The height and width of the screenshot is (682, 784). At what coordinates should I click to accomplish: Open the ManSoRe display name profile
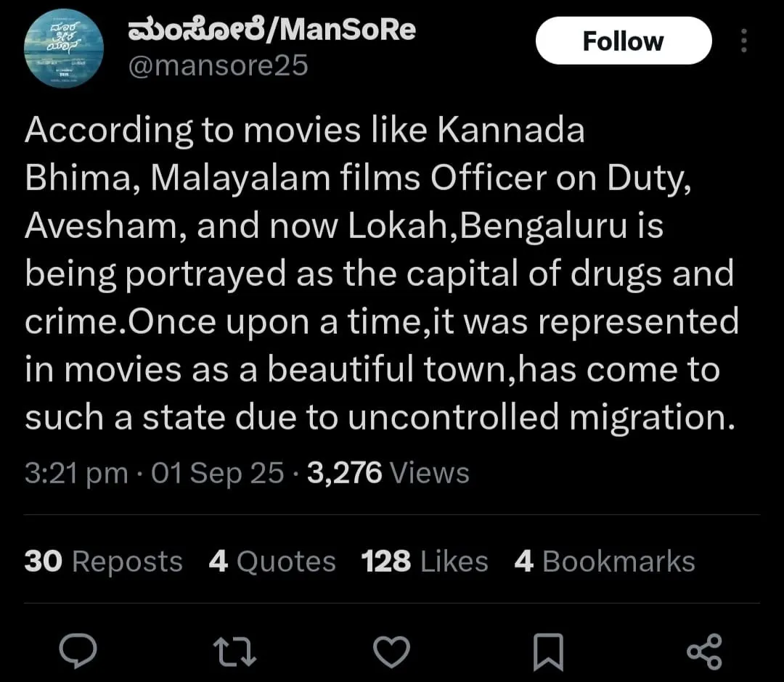click(271, 30)
